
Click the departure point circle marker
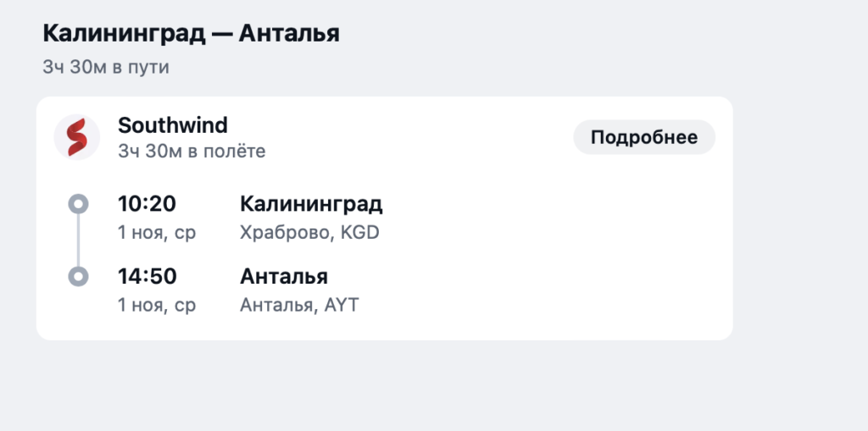tap(78, 204)
